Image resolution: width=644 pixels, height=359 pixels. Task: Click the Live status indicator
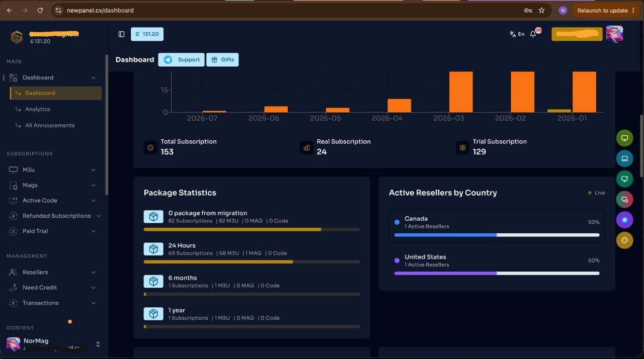click(597, 193)
